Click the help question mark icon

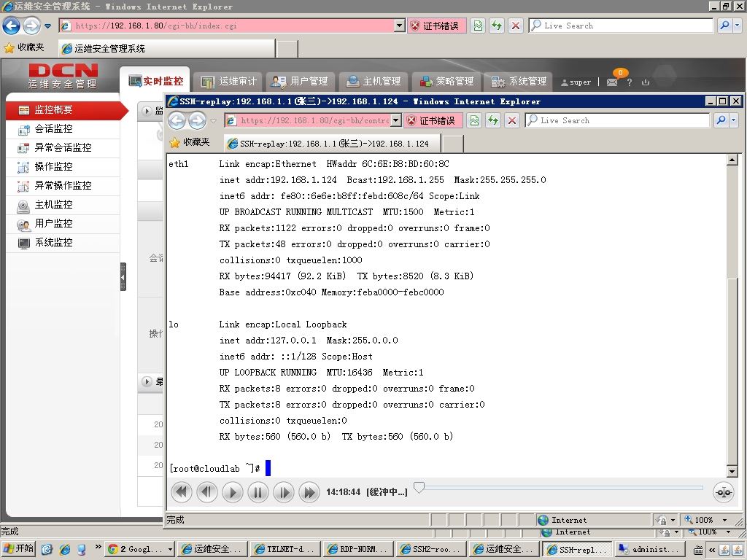pyautogui.click(x=630, y=82)
